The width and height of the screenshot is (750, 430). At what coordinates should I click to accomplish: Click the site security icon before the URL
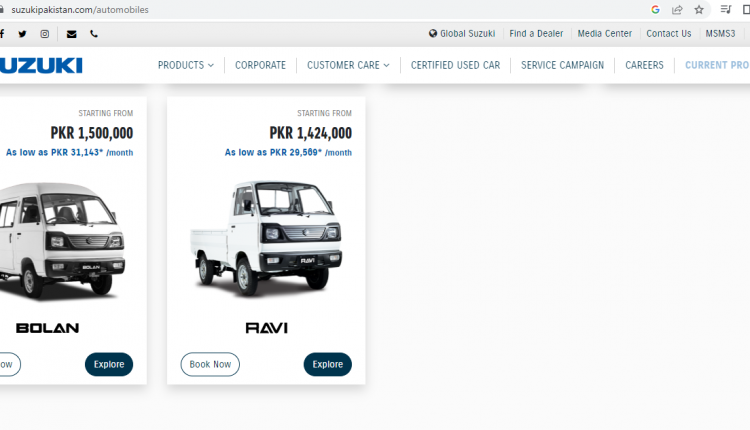point(2,10)
